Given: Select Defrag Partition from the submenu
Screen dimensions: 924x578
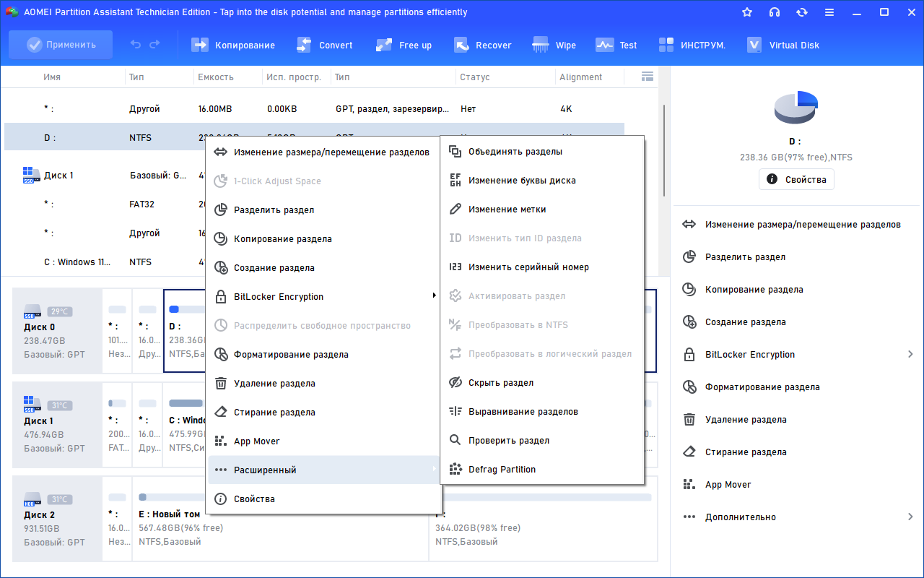Looking at the screenshot, I should (x=502, y=469).
